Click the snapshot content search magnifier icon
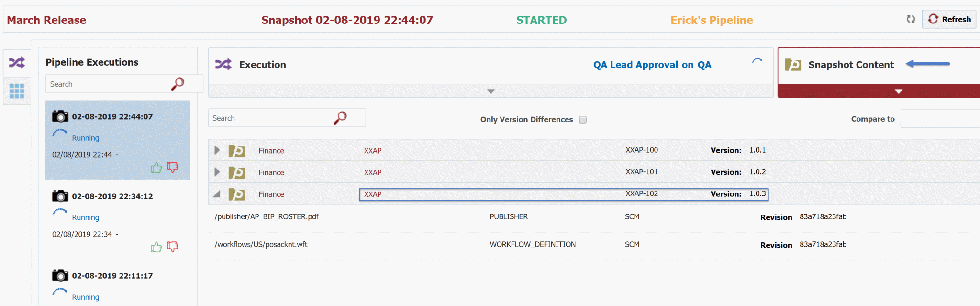Screen dimensions: 980x306 [x=340, y=118]
